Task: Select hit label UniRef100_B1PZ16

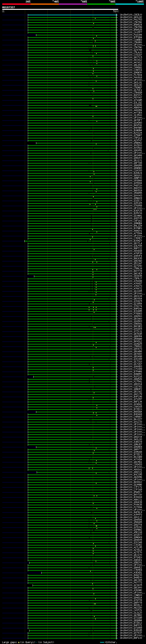Action: click(x=131, y=376)
